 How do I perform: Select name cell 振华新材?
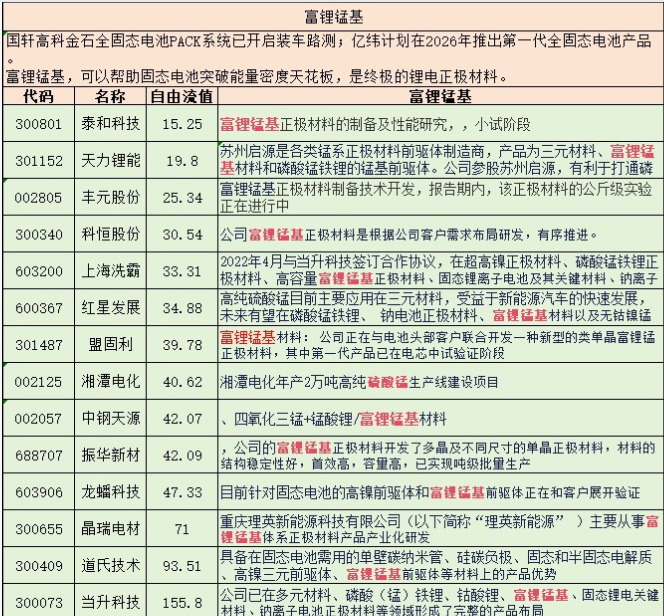[110, 455]
